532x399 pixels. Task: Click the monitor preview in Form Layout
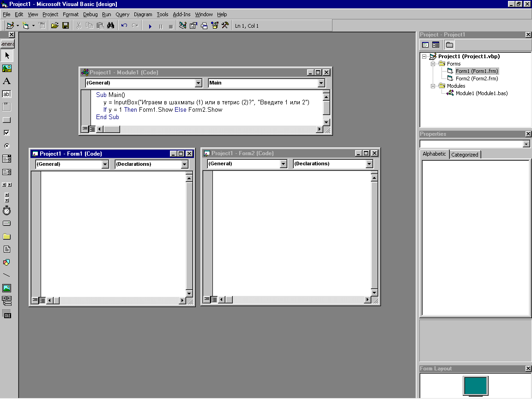[475, 386]
